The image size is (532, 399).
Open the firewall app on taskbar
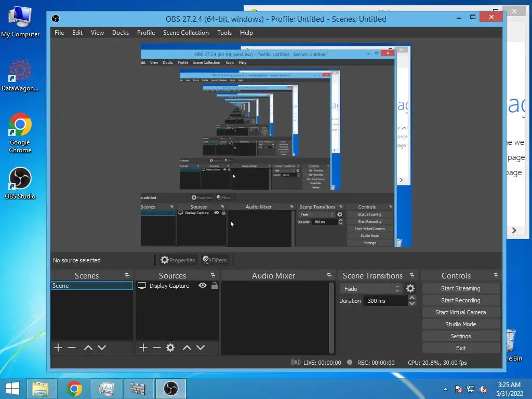tap(138, 389)
